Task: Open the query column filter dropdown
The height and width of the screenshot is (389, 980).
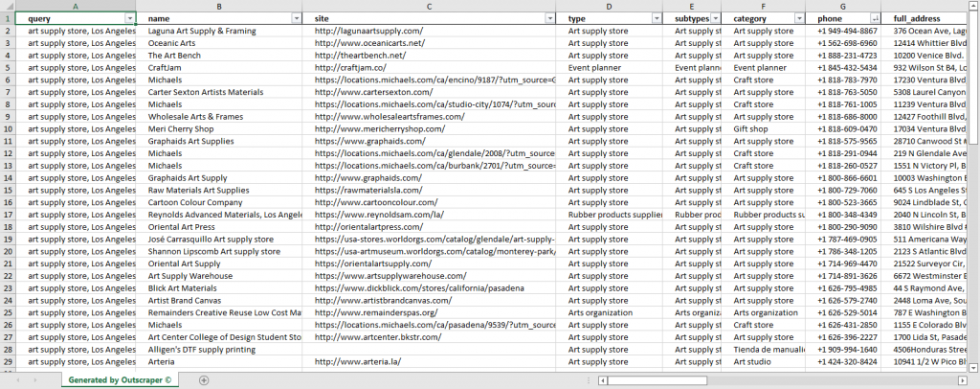Action: click(x=130, y=18)
